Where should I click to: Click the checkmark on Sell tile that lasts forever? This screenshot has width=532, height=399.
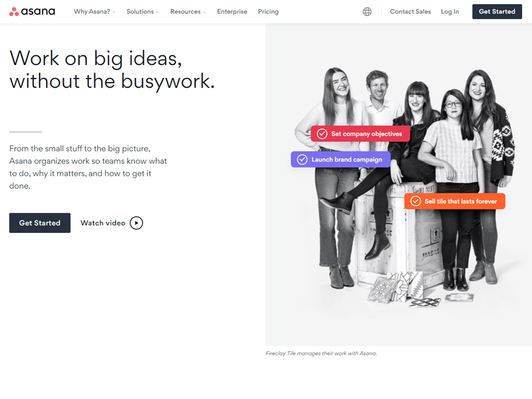coord(416,201)
